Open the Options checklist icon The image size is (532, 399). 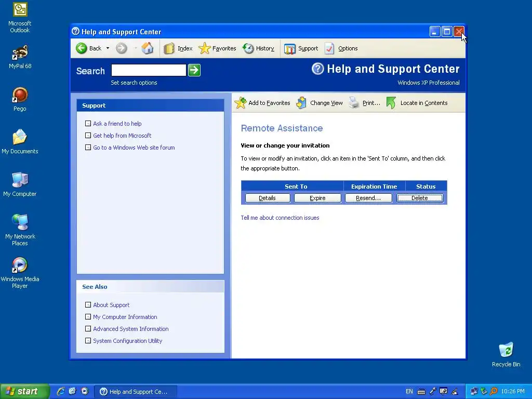pos(329,48)
